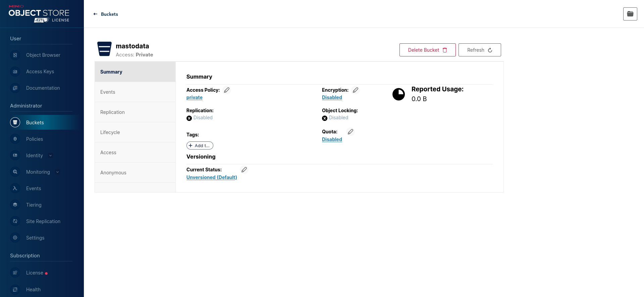644x297 pixels.
Task: Open the object browser folder icon top-right
Action: tap(630, 14)
